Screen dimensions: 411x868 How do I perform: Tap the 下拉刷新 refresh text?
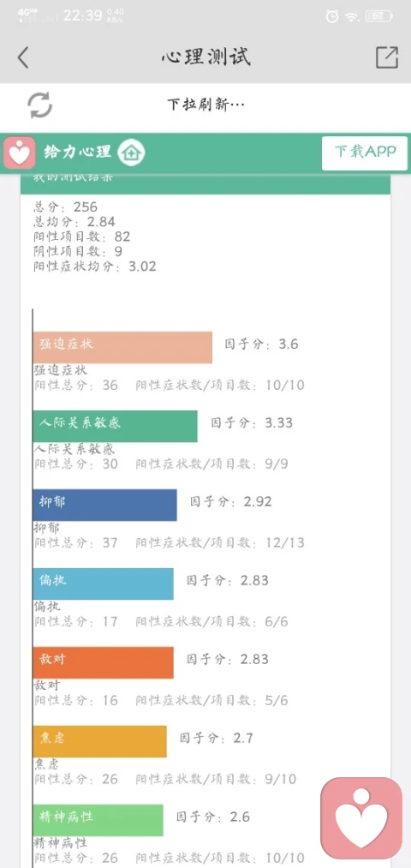click(x=205, y=105)
